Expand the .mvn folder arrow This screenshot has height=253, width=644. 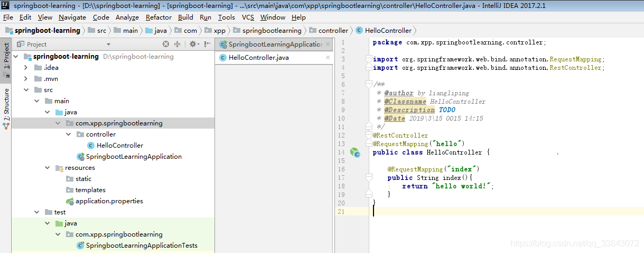click(x=26, y=79)
